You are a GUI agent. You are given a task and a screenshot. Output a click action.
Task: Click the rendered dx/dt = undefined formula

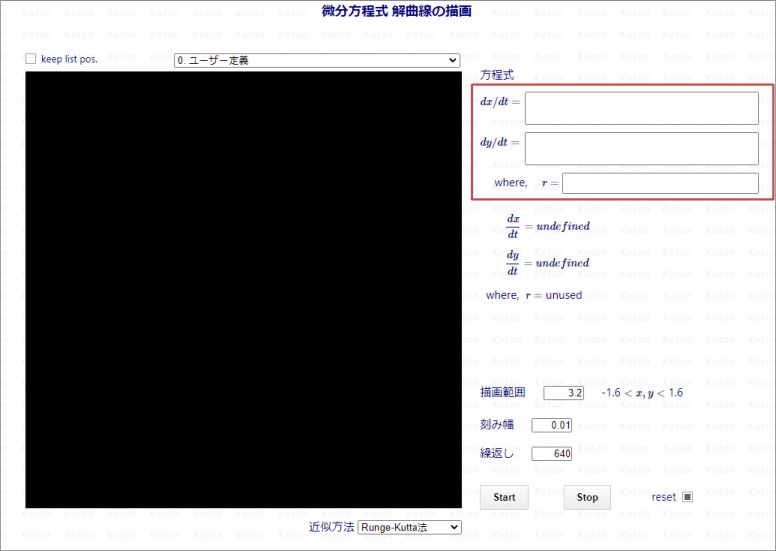548,226
